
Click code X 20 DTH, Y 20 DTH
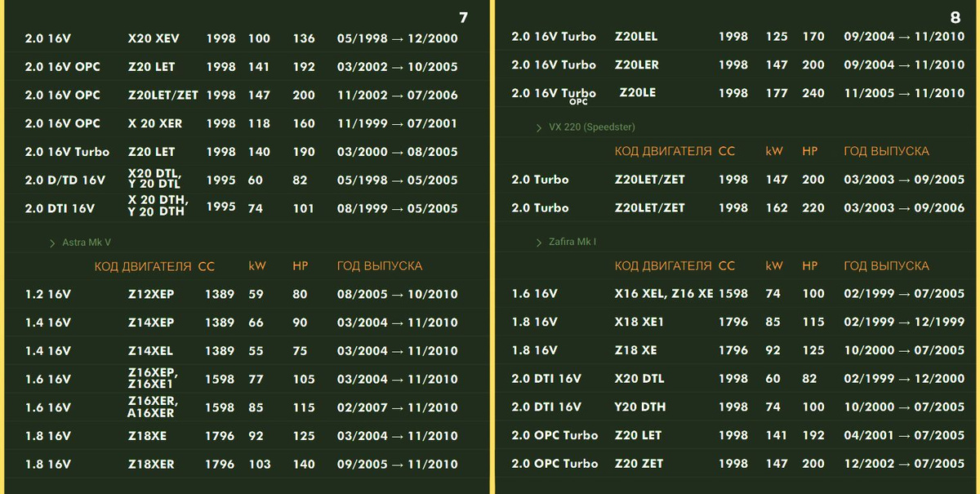[x=158, y=207]
